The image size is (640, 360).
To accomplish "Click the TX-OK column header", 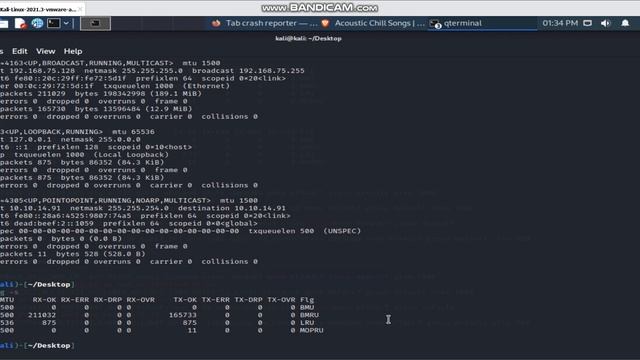I will click(185, 300).
